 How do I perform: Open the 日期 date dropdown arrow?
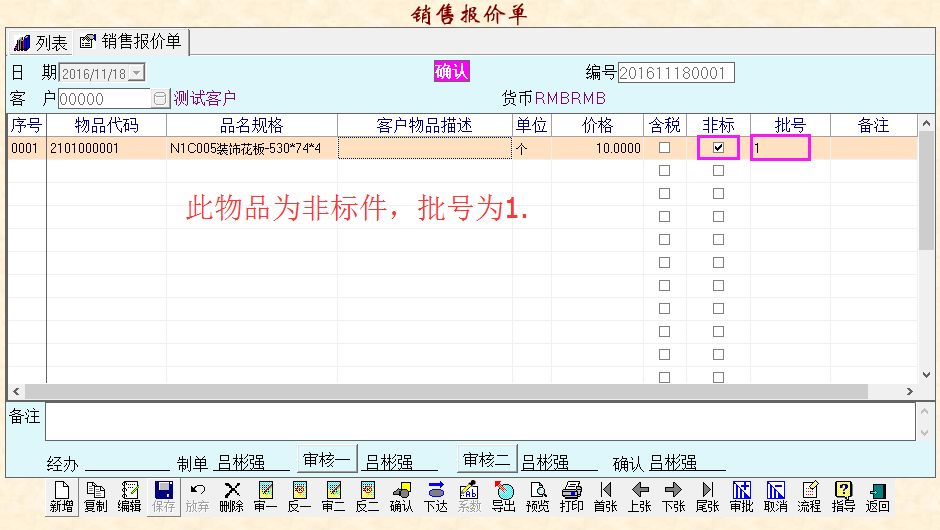(137, 73)
